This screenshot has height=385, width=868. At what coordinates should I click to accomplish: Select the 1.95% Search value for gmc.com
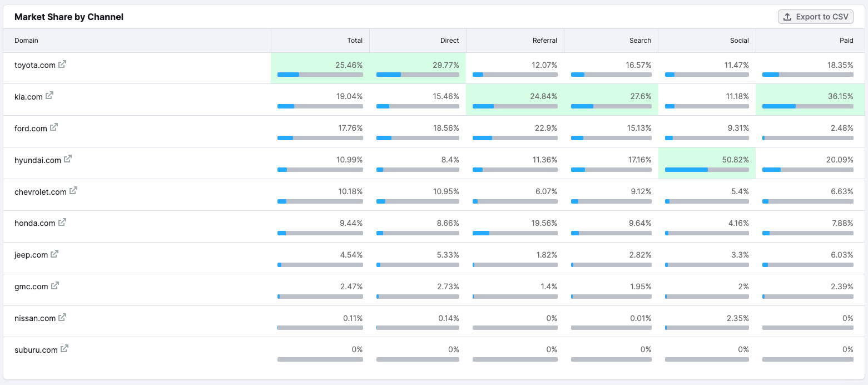[x=640, y=287]
